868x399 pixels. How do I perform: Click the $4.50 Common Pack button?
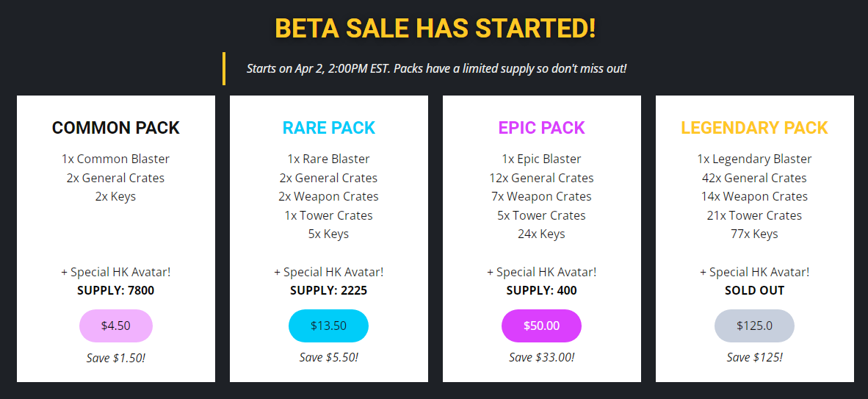point(116,326)
